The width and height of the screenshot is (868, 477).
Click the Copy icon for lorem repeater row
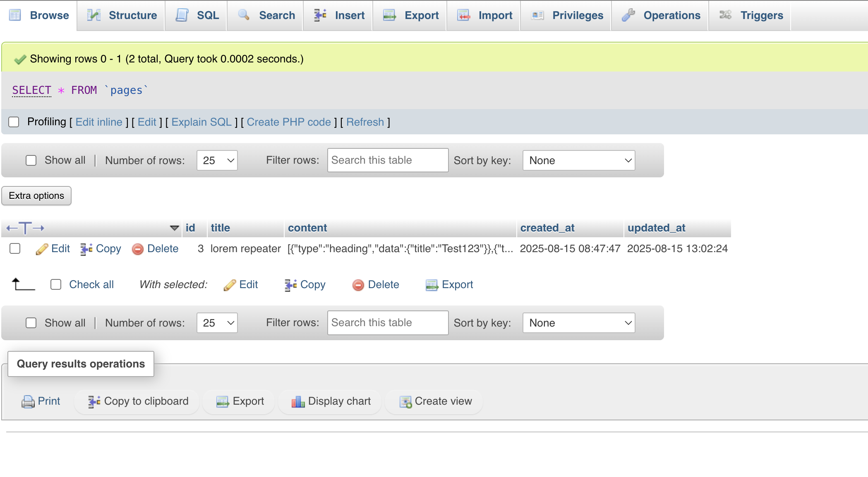tap(86, 249)
